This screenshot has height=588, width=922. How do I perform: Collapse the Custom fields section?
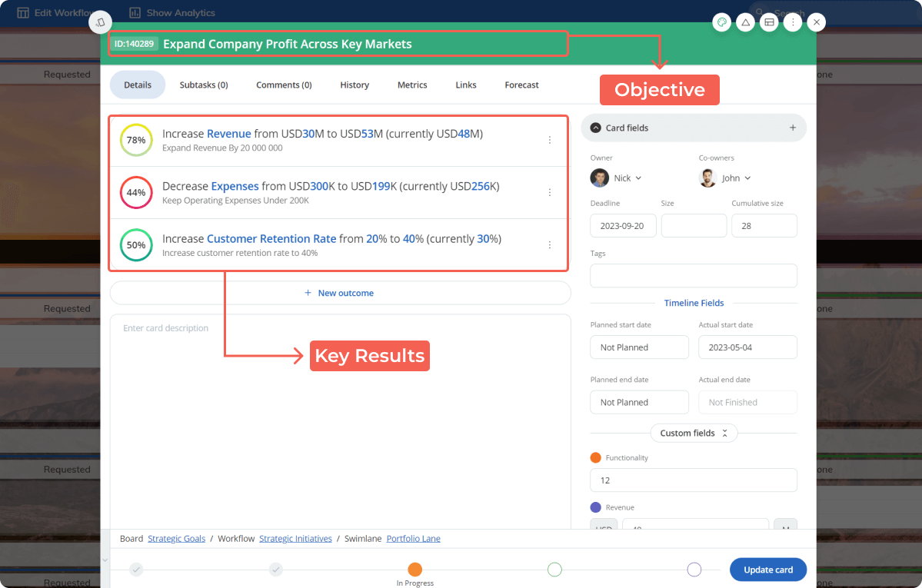[x=694, y=434]
